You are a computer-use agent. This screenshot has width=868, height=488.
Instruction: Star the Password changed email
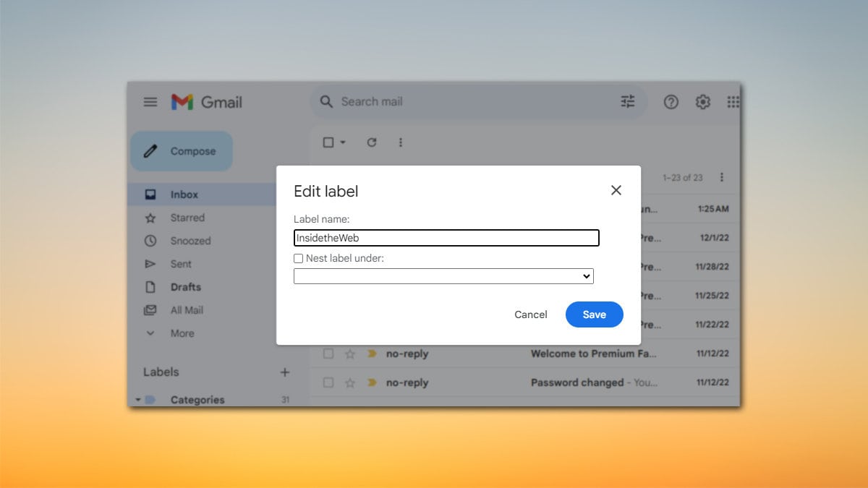coord(350,382)
